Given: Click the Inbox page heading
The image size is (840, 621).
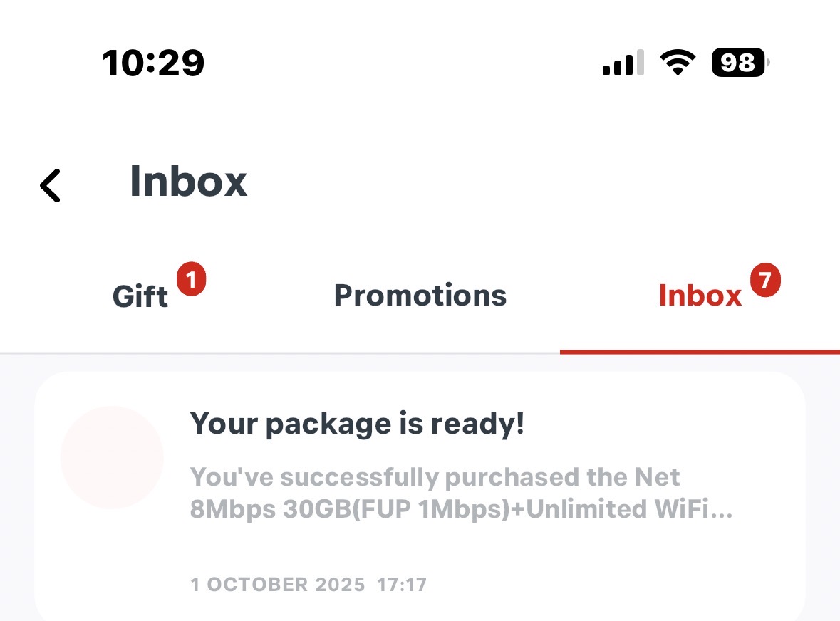Looking at the screenshot, I should (x=188, y=182).
